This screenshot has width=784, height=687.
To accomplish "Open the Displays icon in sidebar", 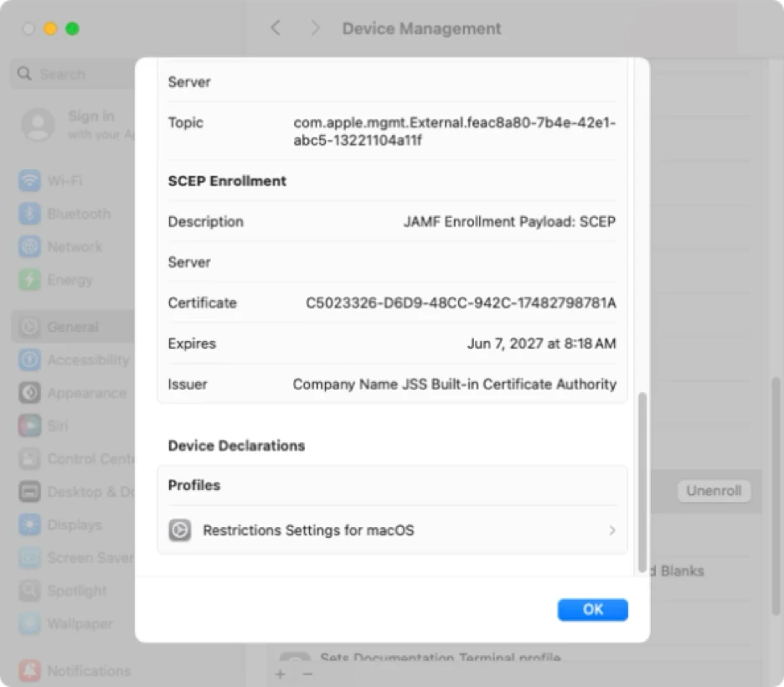I will 29,524.
